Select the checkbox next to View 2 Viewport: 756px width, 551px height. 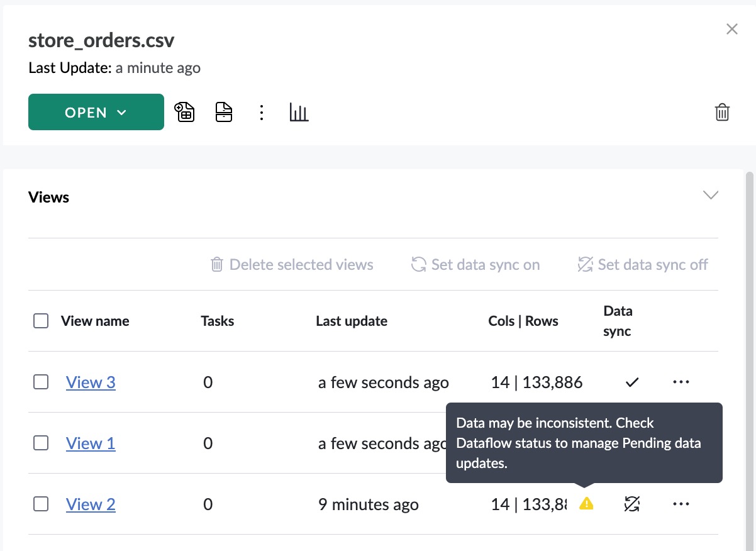[40, 503]
